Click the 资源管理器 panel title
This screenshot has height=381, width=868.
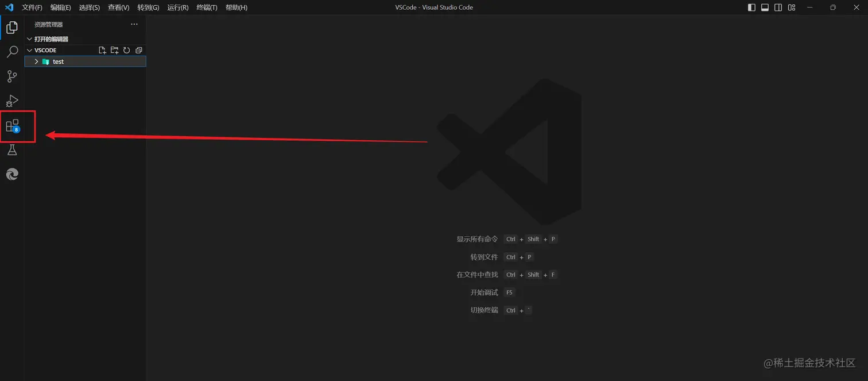[49, 25]
